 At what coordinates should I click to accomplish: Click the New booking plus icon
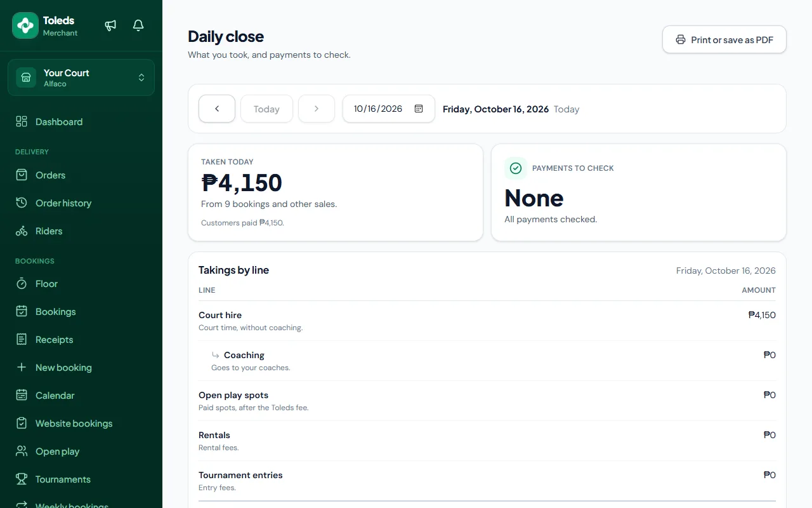22,368
